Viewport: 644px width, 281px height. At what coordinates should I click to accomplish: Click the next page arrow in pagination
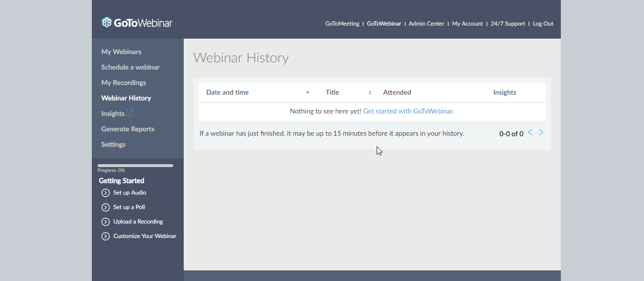click(541, 132)
